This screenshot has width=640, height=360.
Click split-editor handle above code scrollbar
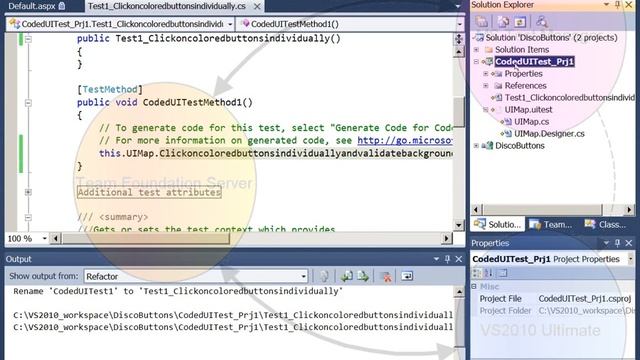tap(459, 39)
